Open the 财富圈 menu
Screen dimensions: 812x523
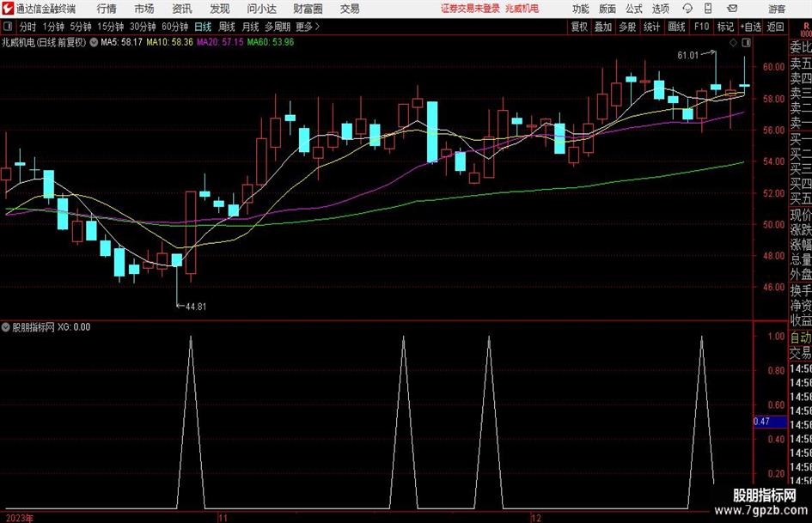[x=308, y=9]
